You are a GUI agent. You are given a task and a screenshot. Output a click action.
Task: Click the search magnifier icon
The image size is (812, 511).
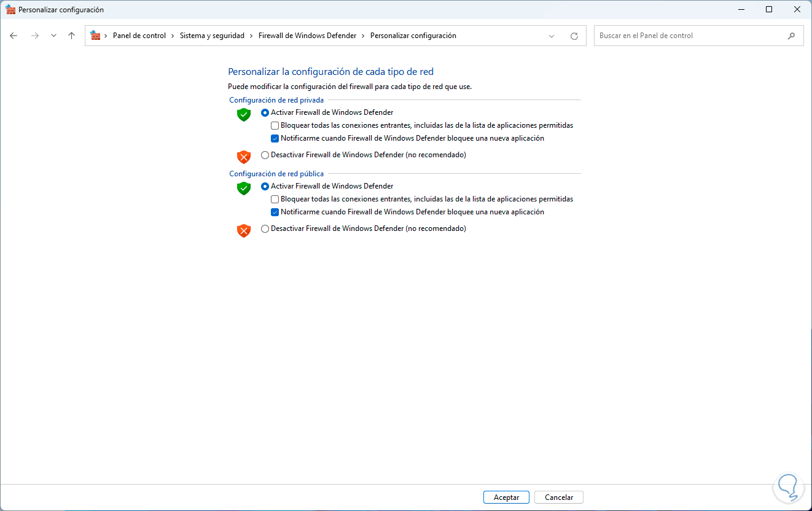(x=791, y=36)
